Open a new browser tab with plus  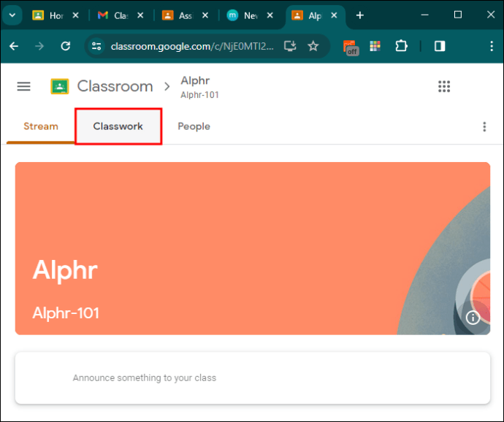coord(360,15)
